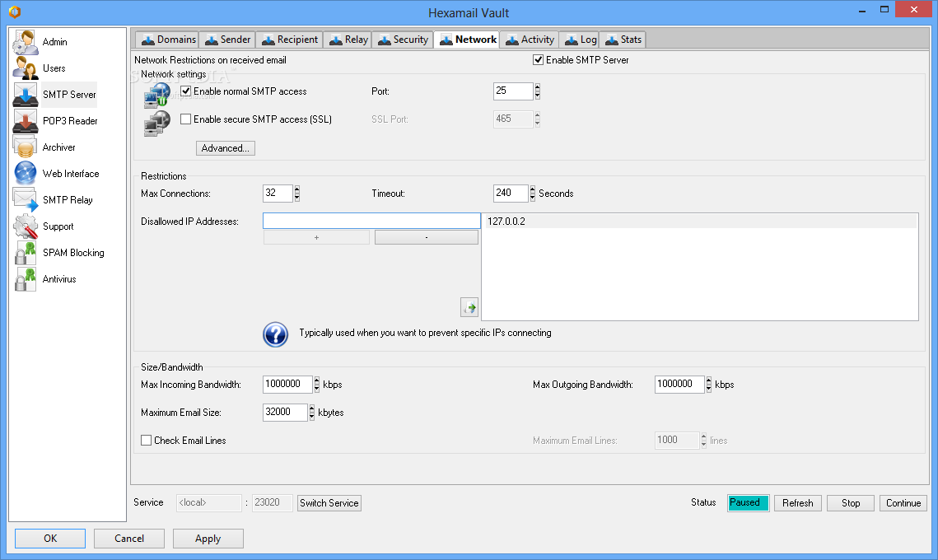Click the Apply button
The height and width of the screenshot is (560, 938).
(x=208, y=539)
